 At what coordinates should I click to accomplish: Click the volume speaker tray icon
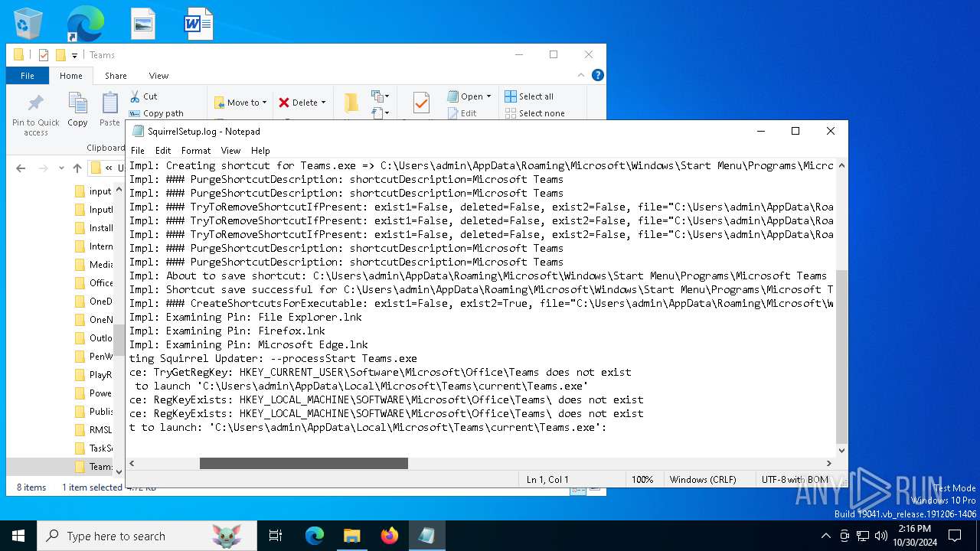coord(881,536)
